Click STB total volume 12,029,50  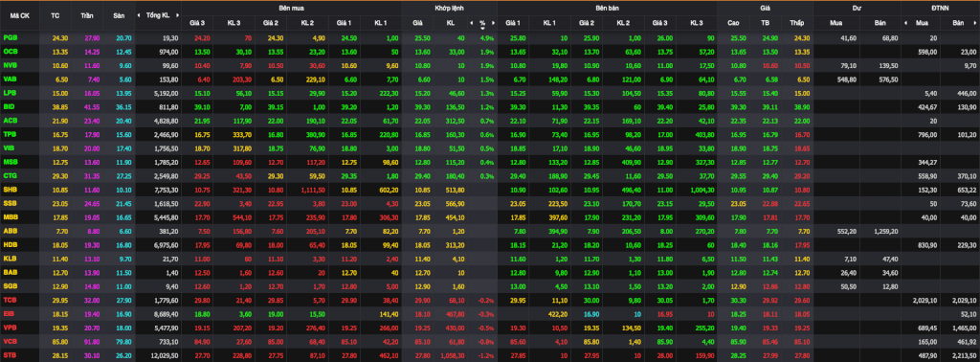click(x=166, y=354)
